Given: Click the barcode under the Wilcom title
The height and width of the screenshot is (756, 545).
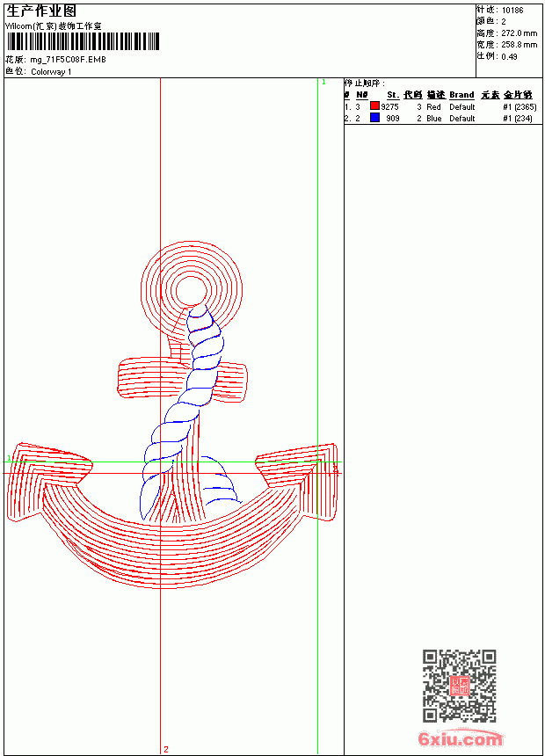Looking at the screenshot, I should click(82, 41).
